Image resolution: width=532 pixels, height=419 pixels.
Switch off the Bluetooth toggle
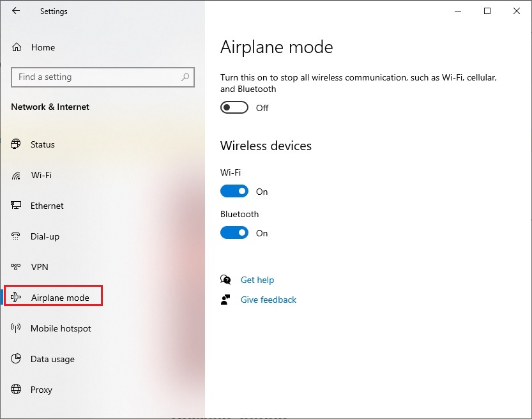tap(234, 233)
